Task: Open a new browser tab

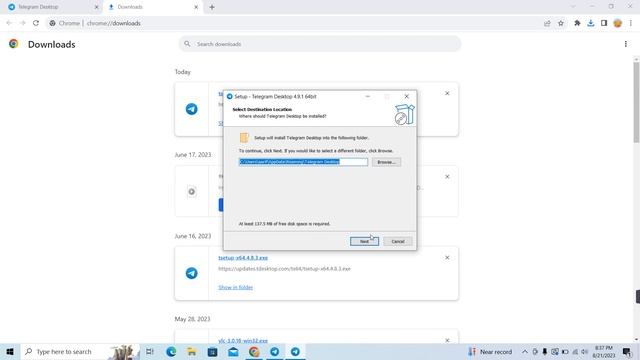Action: (212, 7)
